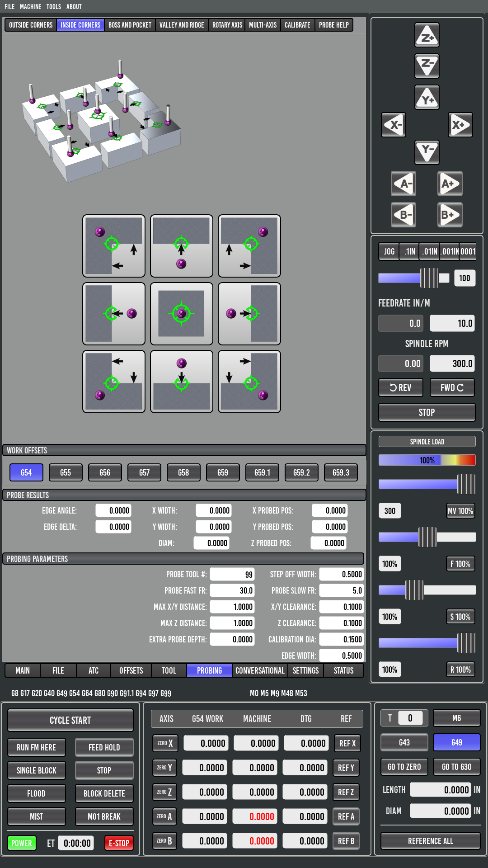Jog the Y+ arrow button
The image size is (488, 868).
(x=427, y=97)
